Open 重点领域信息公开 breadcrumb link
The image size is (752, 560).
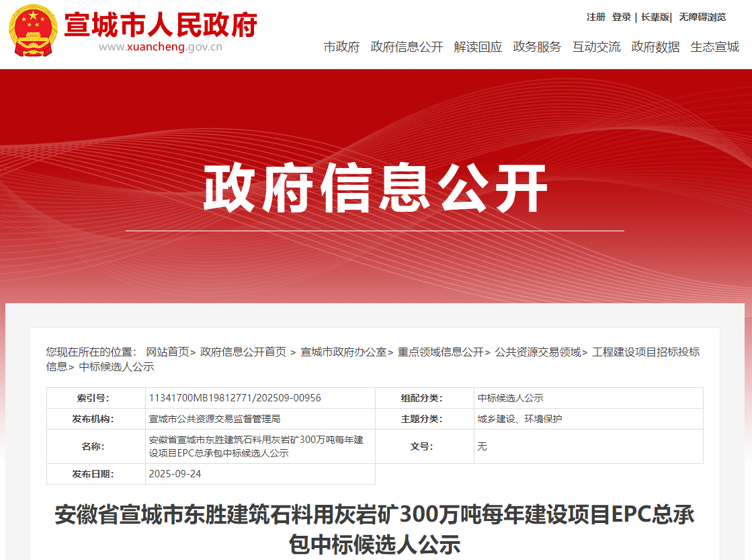[x=440, y=352]
